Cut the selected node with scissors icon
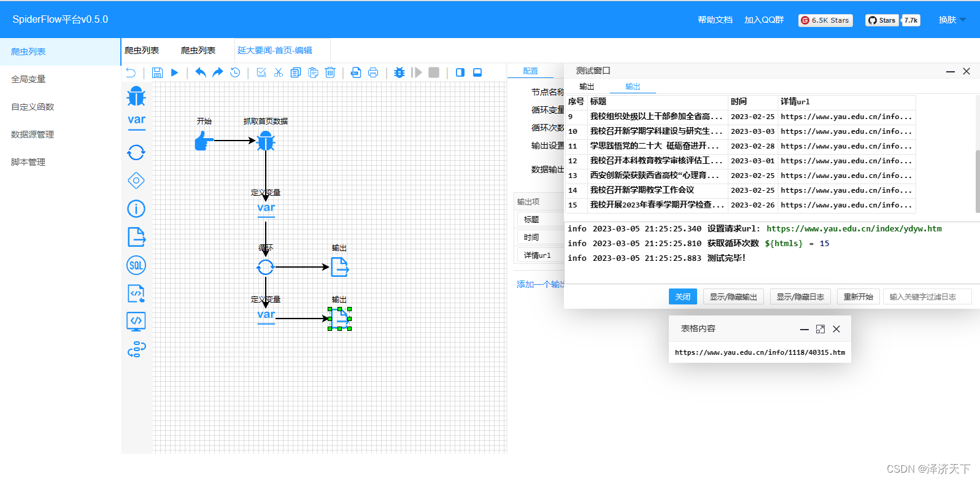Viewport: 980px width, 480px height. tap(279, 72)
